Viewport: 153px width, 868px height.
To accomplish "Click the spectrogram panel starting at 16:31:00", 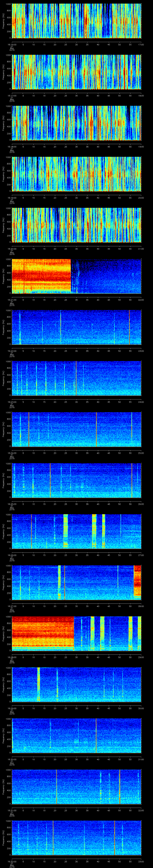I will (77, 786).
